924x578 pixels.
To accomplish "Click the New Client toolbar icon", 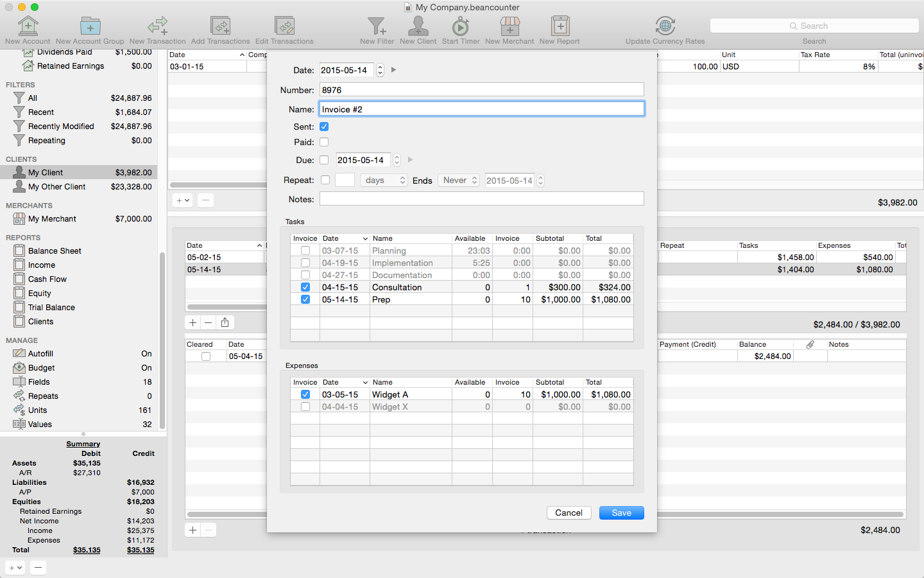I will [x=418, y=26].
